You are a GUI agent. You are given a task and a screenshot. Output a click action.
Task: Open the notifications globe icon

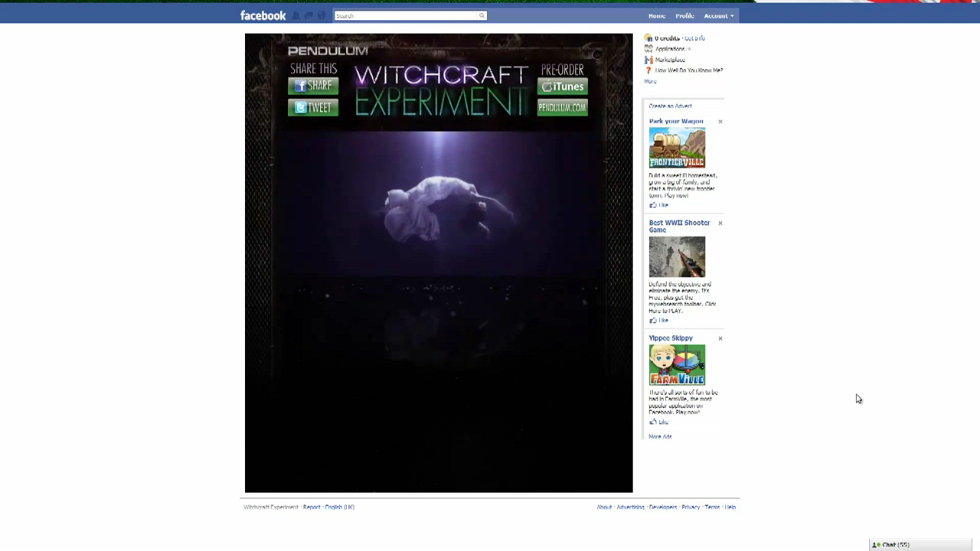[x=322, y=15]
